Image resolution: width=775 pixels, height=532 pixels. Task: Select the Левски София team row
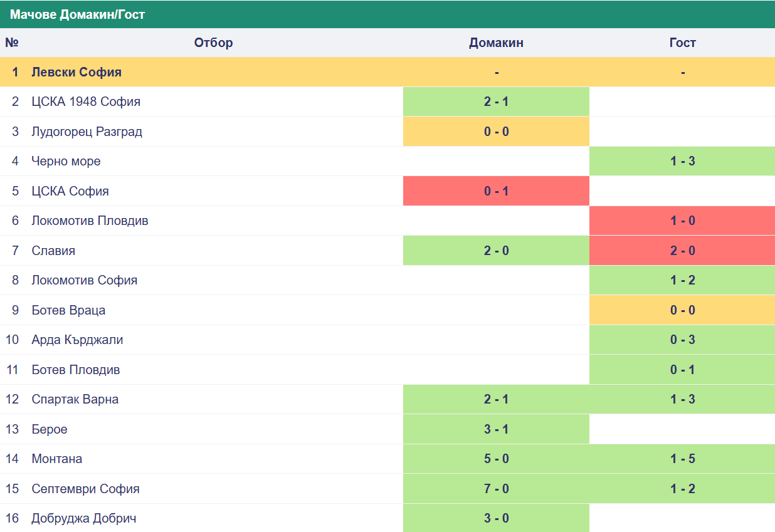pyautogui.click(x=387, y=72)
